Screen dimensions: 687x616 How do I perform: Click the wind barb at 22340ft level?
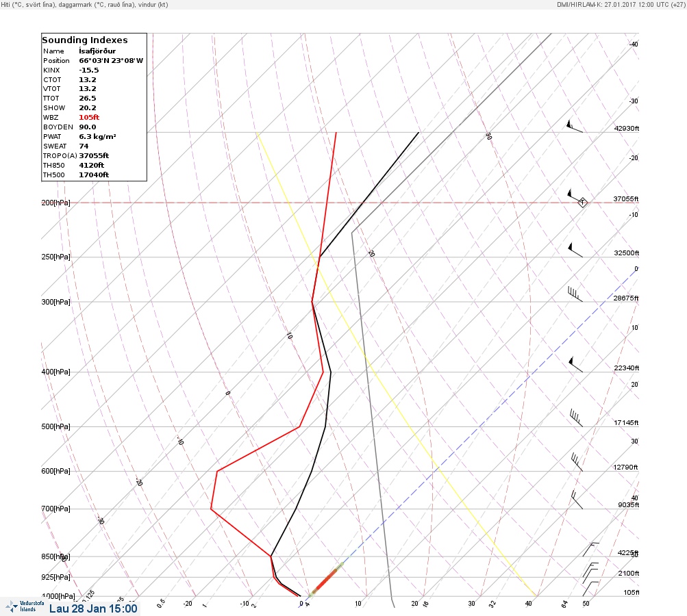click(x=576, y=365)
